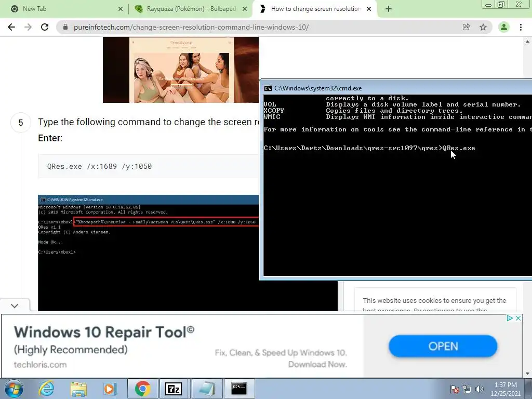Click the cookie notice text

coord(435,305)
